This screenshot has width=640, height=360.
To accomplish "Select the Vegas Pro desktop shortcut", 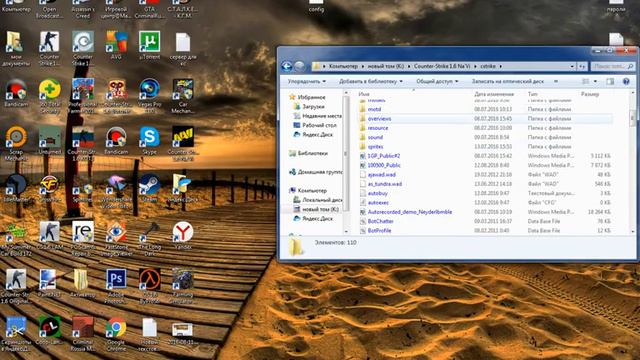I will [x=149, y=96].
